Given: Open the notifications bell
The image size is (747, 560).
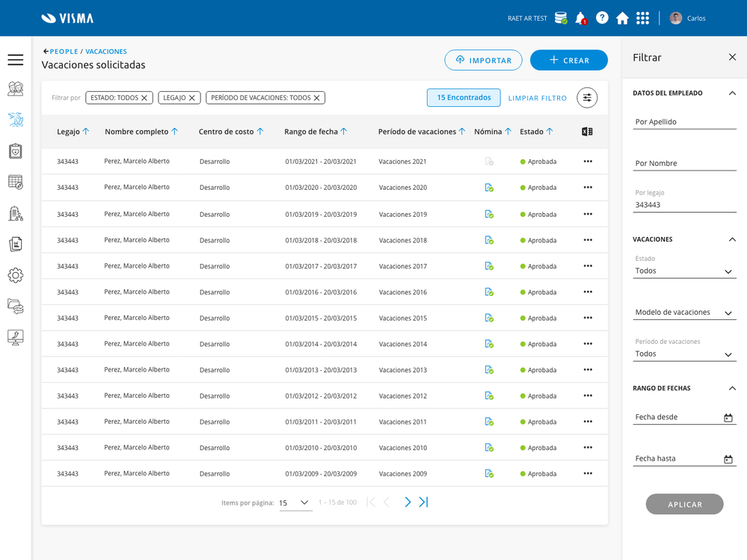Looking at the screenshot, I should (581, 18).
